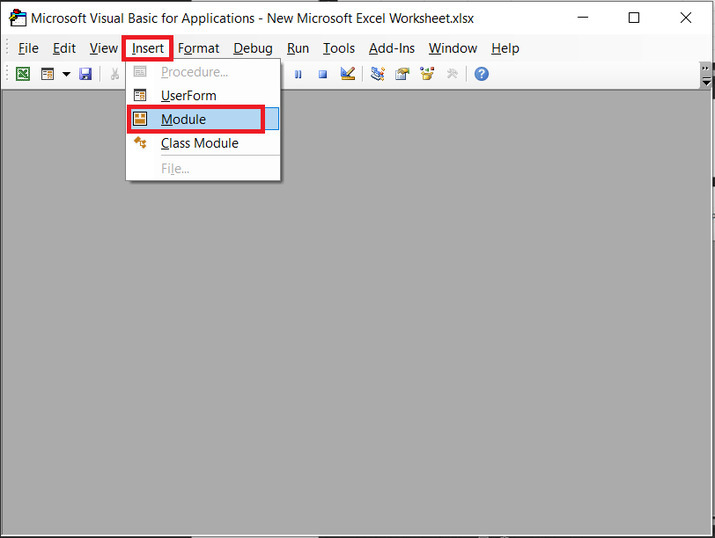The height and width of the screenshot is (538, 715).
Task: Click the Reset (stop) toolbar icon
Action: pos(323,74)
